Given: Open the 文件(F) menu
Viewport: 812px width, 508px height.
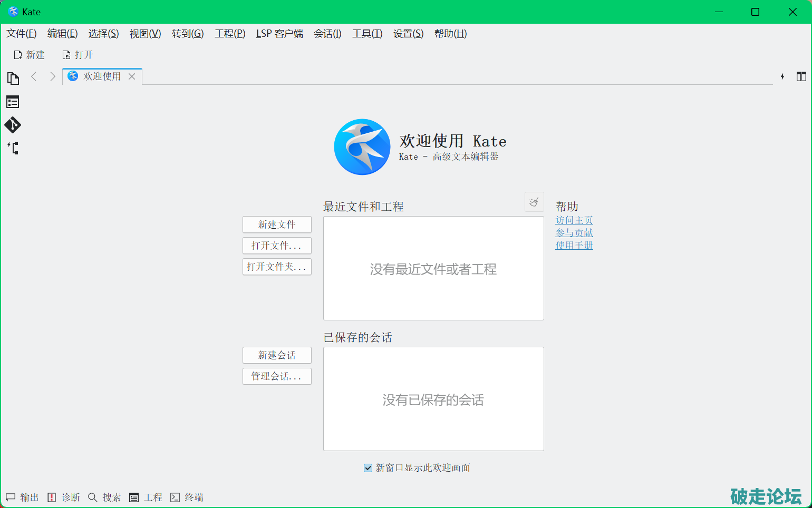Looking at the screenshot, I should [22, 34].
